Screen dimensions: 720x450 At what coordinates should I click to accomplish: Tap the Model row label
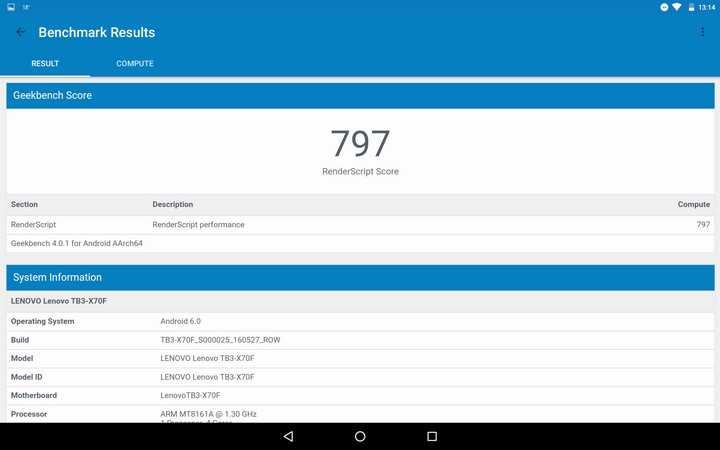[x=22, y=358]
